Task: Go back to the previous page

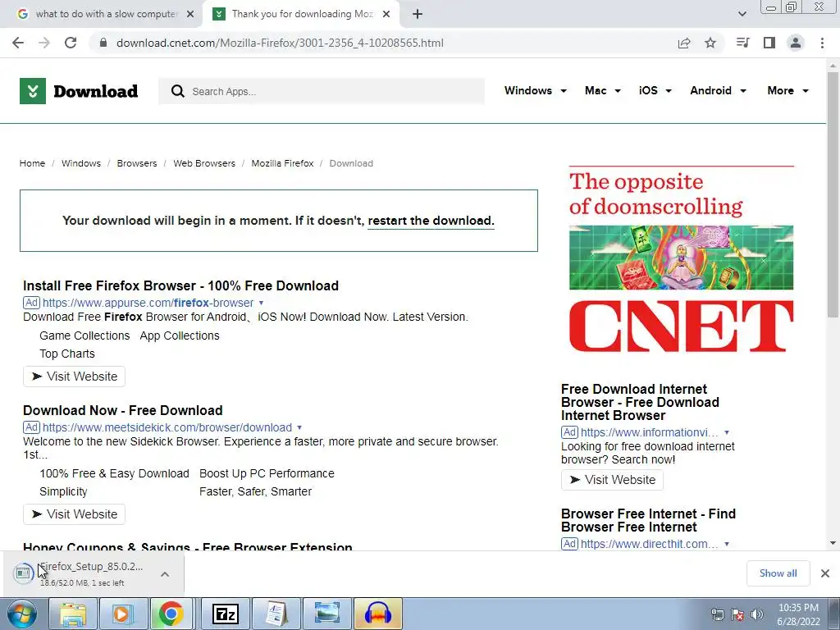Action: tap(18, 43)
